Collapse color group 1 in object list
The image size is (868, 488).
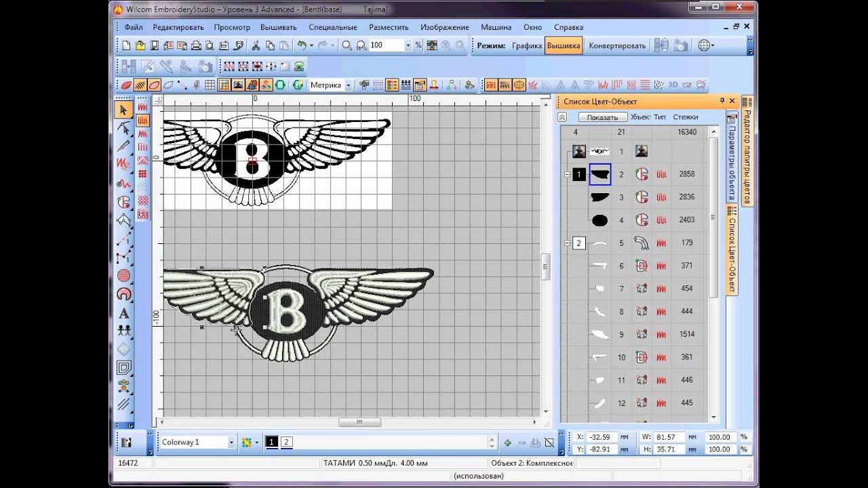[567, 174]
